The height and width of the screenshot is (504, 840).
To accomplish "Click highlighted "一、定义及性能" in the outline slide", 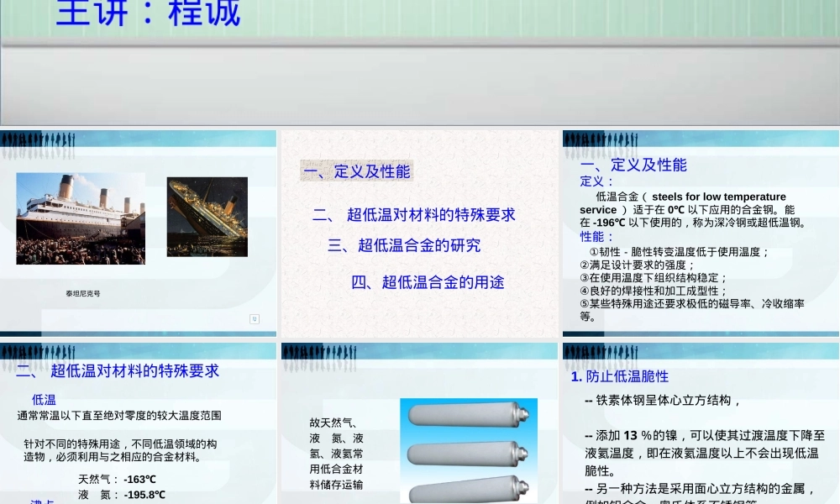I will (x=356, y=171).
